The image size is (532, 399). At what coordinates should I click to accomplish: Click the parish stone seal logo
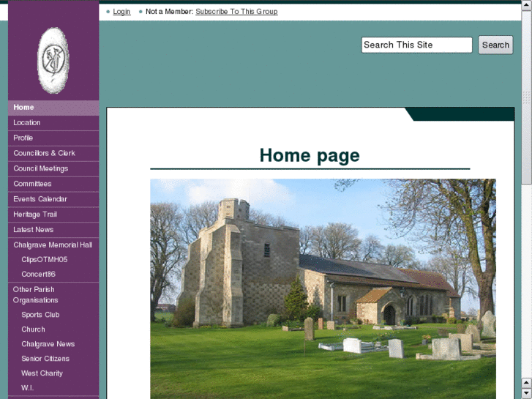click(x=53, y=61)
